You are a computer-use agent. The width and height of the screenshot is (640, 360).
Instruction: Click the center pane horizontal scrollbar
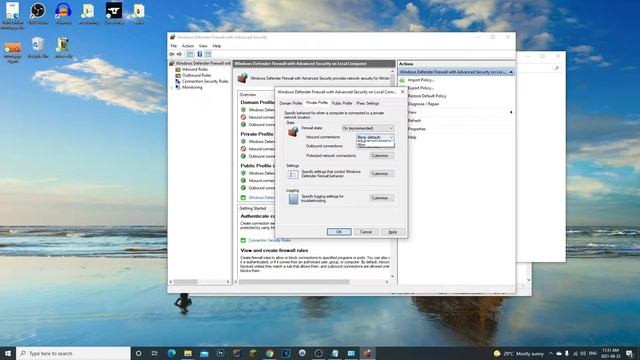click(294, 282)
